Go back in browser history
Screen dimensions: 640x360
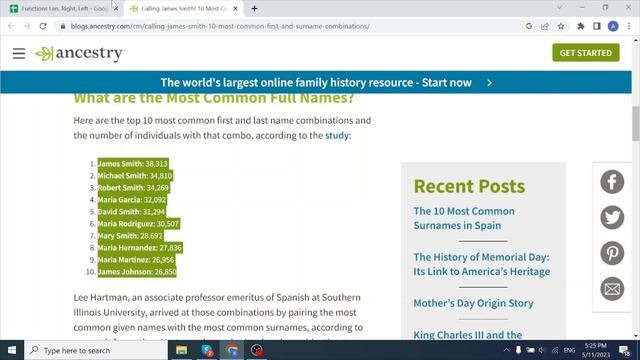[11, 26]
